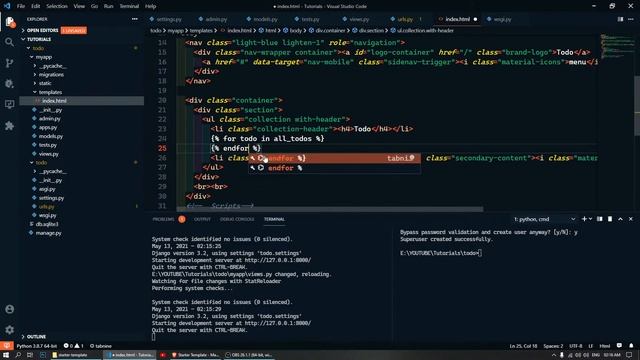This screenshot has width=640, height=360.
Task: Open the Search view in activity bar
Action: [9, 42]
